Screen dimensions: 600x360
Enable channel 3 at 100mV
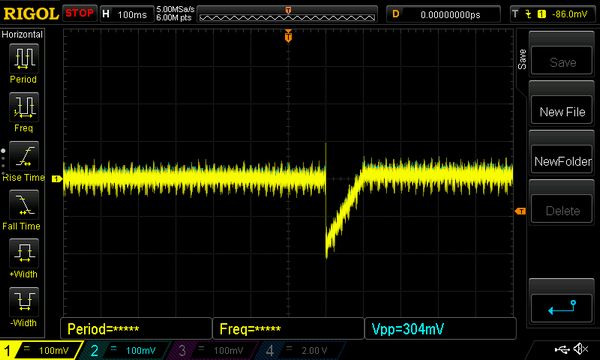click(211, 350)
